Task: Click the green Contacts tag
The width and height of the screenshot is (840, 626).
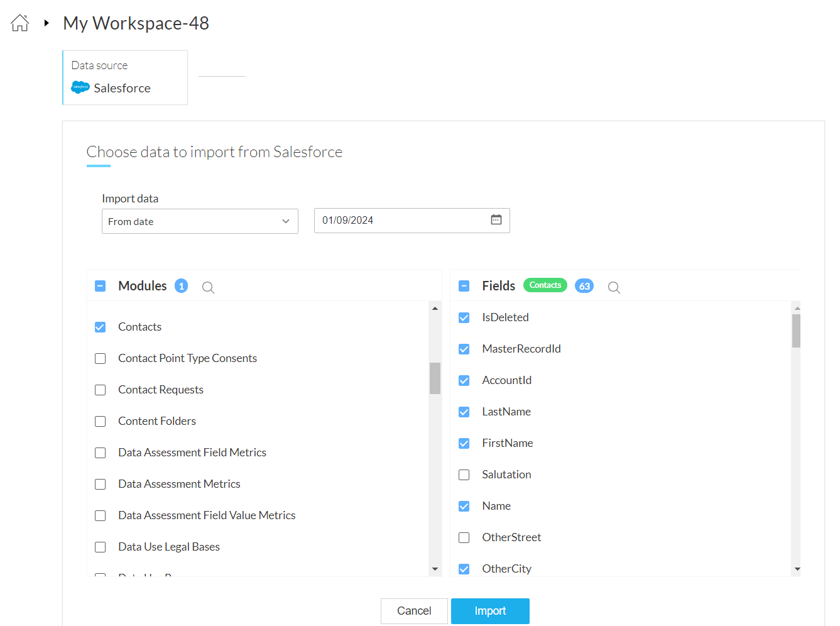Action: (x=545, y=285)
